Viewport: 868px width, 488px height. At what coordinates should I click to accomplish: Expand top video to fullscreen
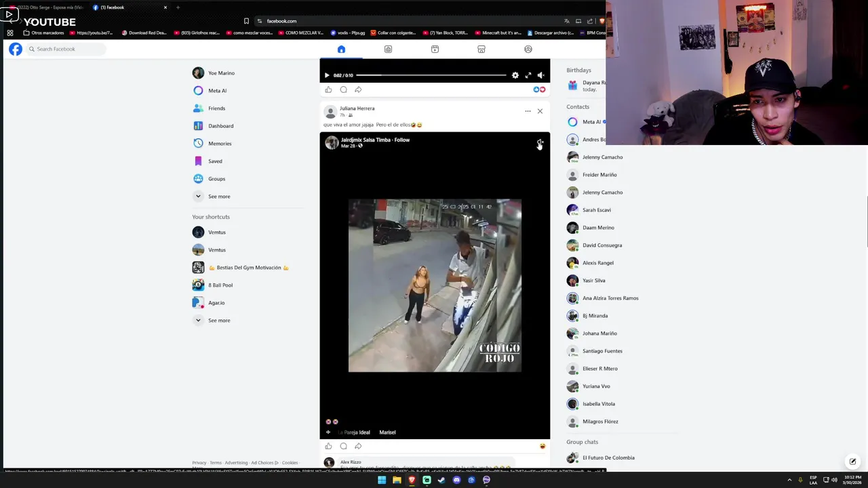528,75
